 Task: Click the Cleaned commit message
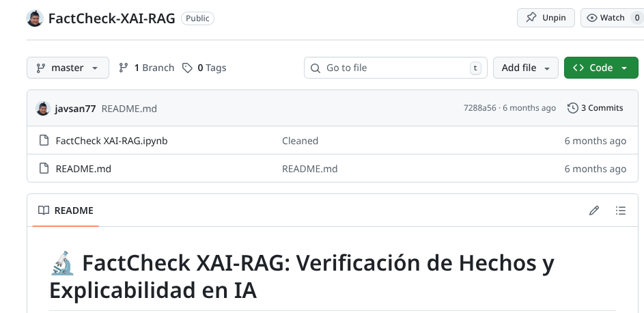point(300,141)
